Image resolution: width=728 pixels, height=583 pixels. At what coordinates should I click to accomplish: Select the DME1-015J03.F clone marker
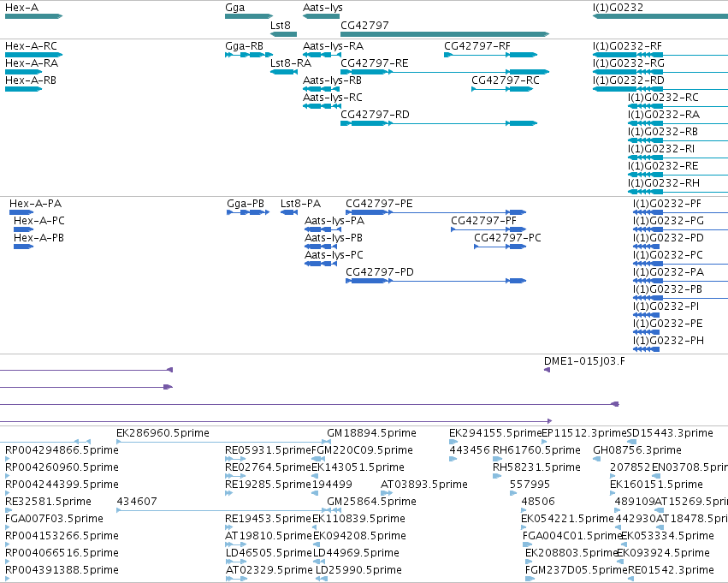pos(547,370)
